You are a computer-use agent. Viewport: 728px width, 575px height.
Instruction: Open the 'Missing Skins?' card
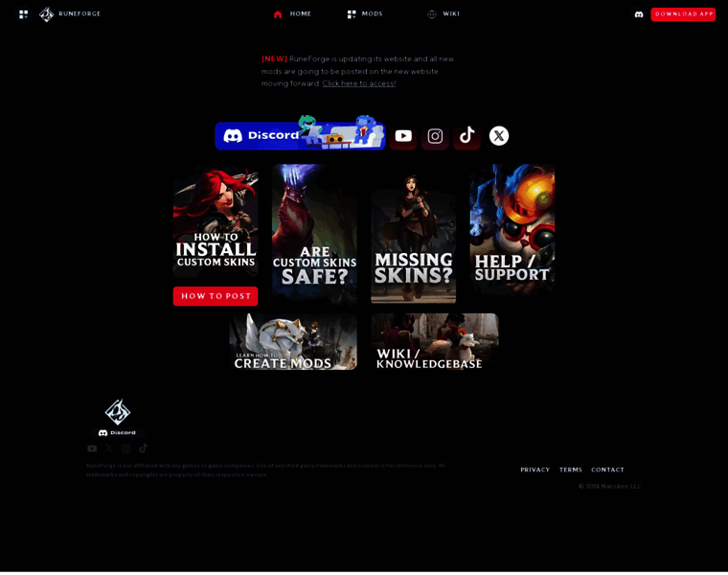(x=413, y=240)
